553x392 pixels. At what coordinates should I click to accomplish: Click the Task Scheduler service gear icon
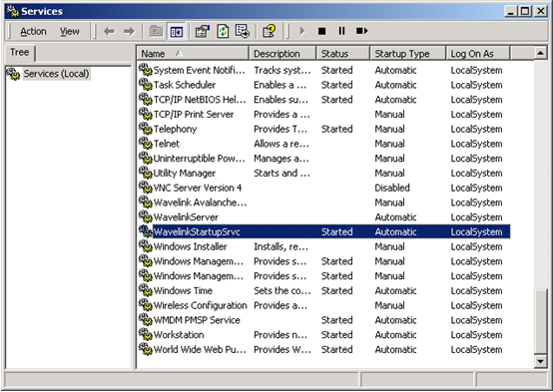click(x=146, y=84)
